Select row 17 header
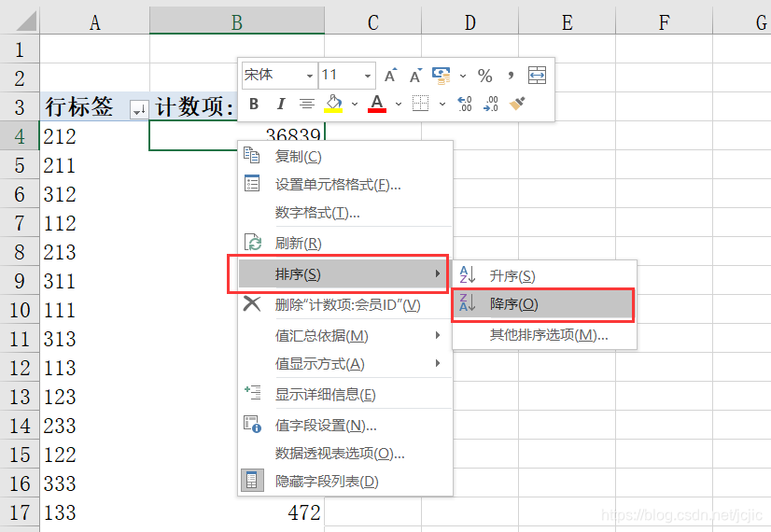 (20, 512)
